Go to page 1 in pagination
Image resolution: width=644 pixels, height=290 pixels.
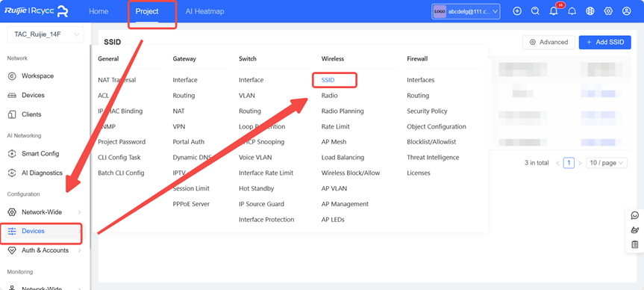point(569,163)
